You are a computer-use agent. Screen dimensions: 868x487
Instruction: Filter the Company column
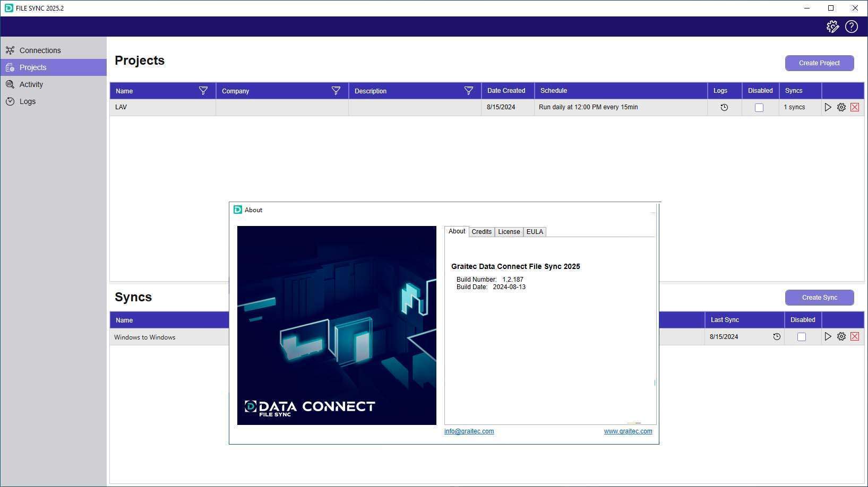[x=336, y=91]
